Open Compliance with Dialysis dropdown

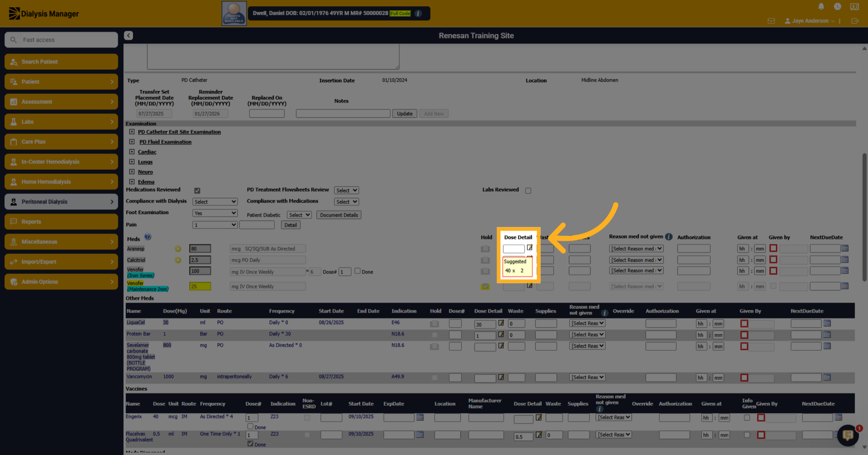[215, 202]
